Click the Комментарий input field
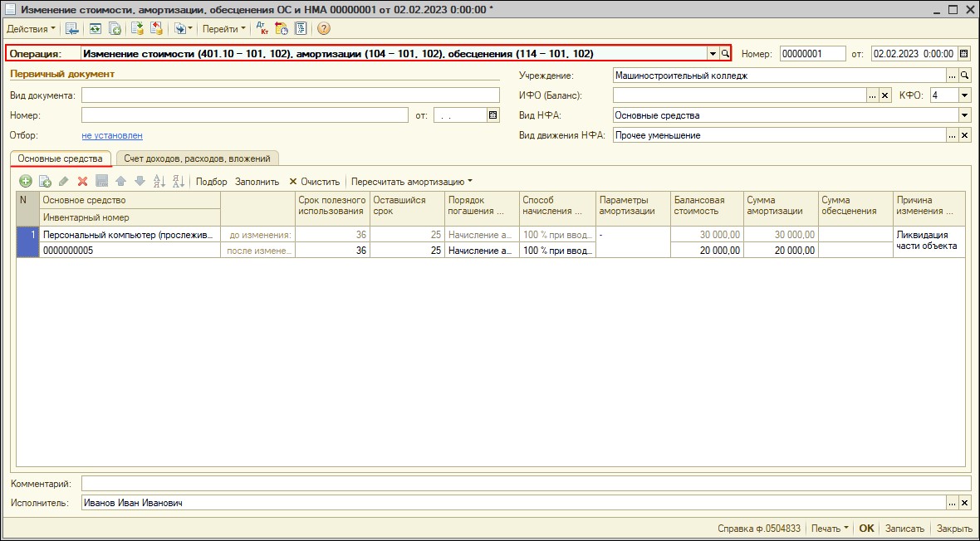 [528, 484]
